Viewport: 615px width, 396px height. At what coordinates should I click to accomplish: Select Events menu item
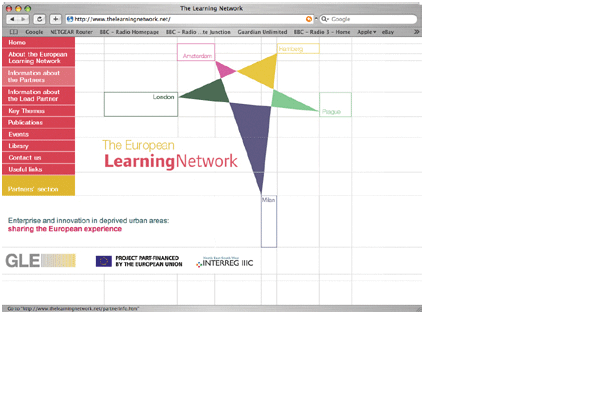click(x=38, y=134)
